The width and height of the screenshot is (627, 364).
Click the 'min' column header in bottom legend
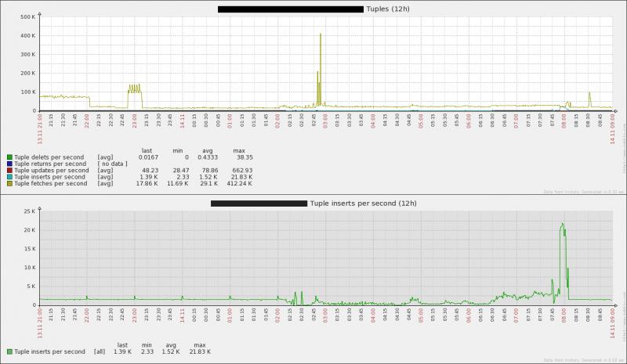pyautogui.click(x=147, y=344)
